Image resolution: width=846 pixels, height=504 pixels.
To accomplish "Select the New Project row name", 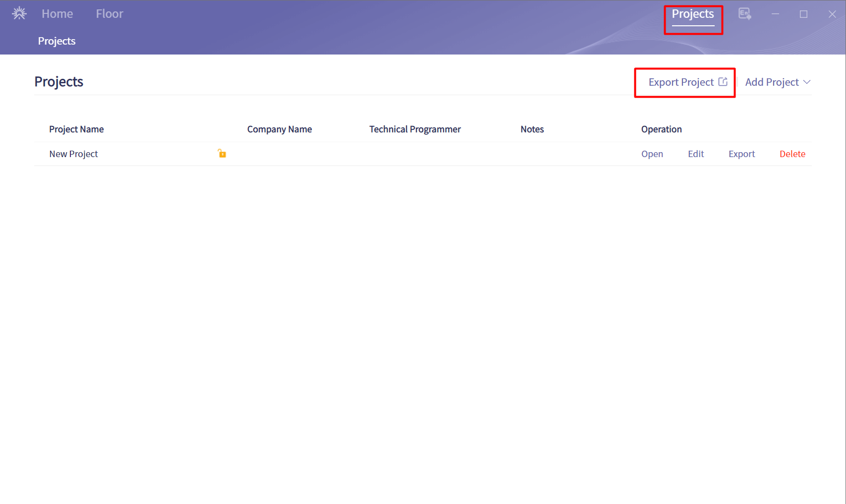I will pyautogui.click(x=73, y=154).
